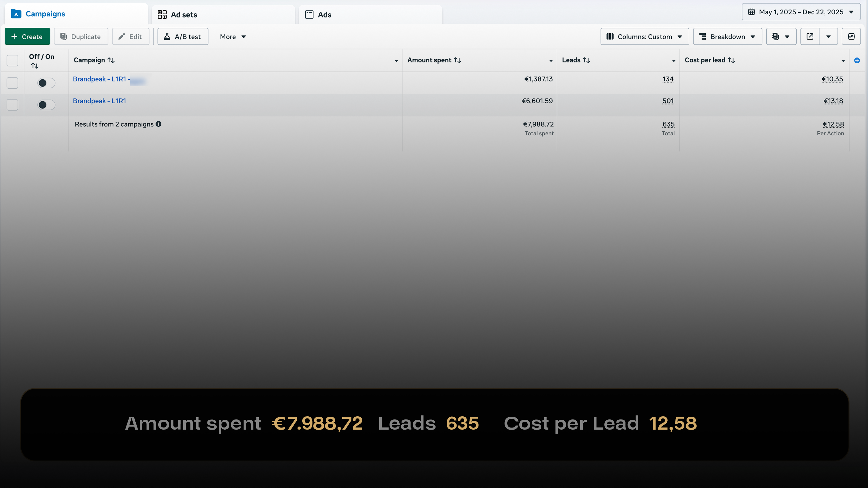Check the select-all checkbox in the header
Screen dimensions: 868x488
12,61
